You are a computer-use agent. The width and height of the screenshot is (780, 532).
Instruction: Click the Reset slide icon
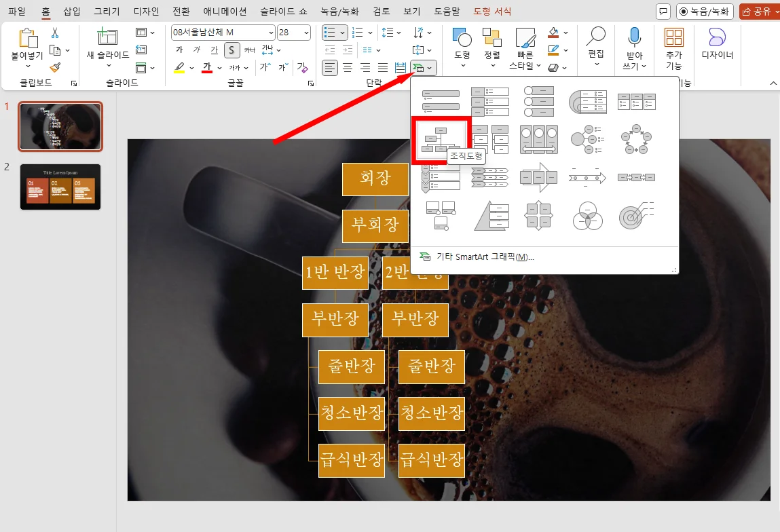141,50
